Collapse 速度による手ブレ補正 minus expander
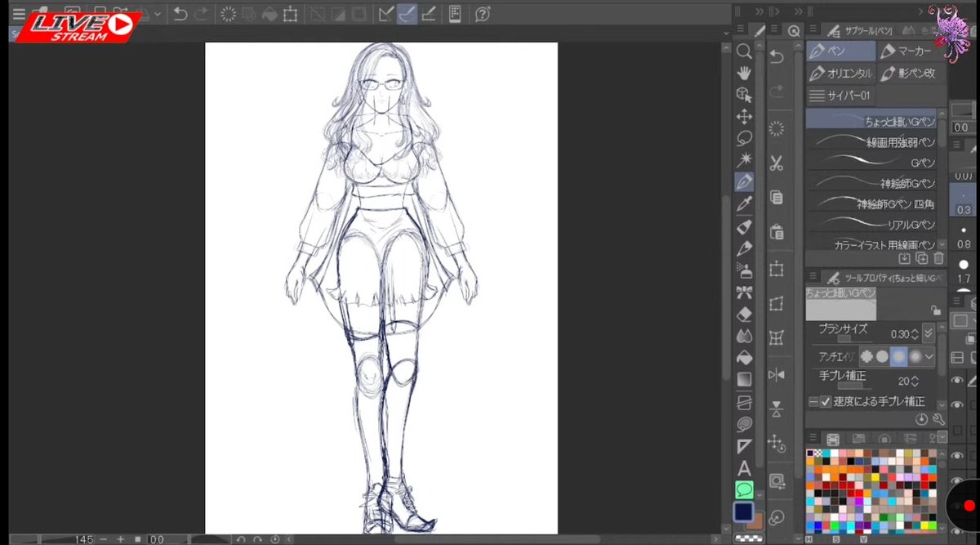This screenshot has width=980, height=545. 813,401
